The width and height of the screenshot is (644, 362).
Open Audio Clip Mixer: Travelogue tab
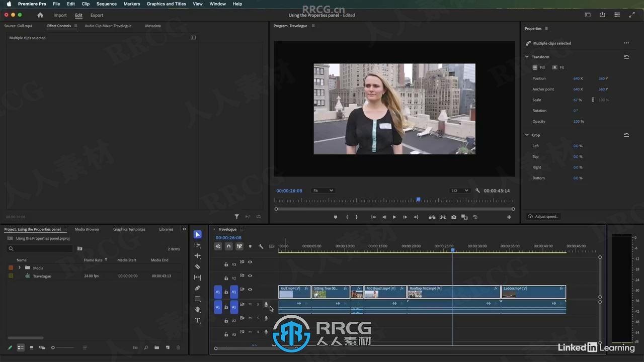(108, 26)
